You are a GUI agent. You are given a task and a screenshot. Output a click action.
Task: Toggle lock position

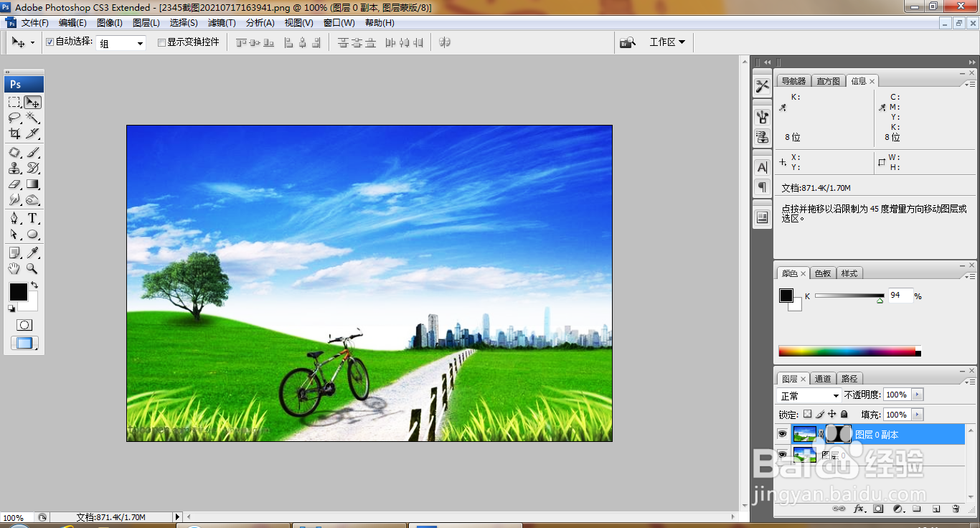click(832, 414)
